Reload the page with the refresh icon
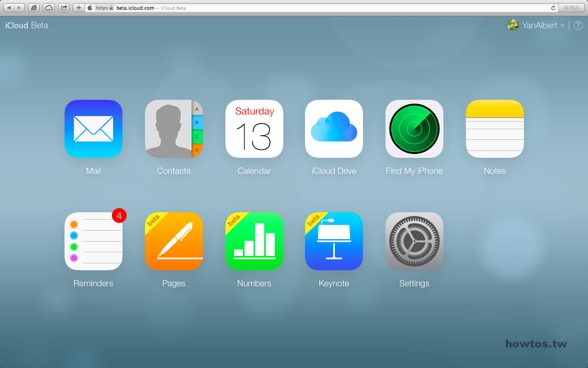Viewport: 588px width, 368px height. coord(553,8)
